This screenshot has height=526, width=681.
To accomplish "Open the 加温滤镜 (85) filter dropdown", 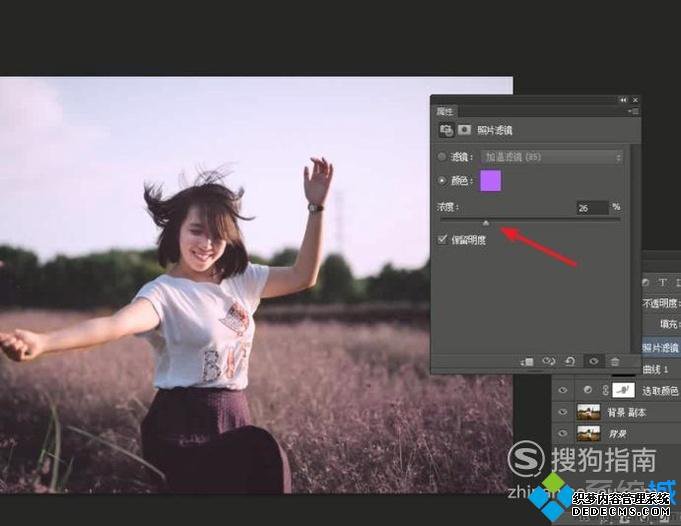I will (x=551, y=157).
